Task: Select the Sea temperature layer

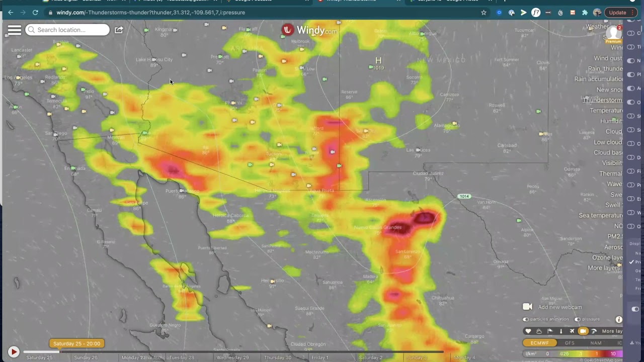Action: (601, 215)
